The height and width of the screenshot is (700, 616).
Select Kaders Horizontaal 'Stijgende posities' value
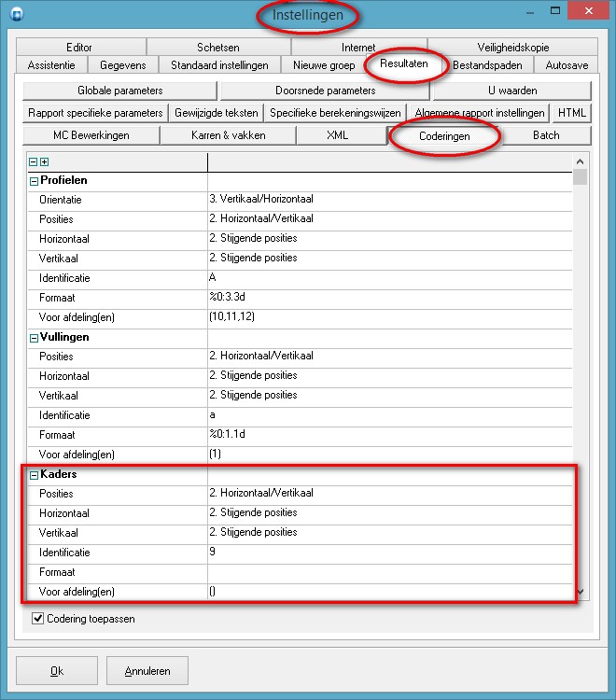pos(390,513)
